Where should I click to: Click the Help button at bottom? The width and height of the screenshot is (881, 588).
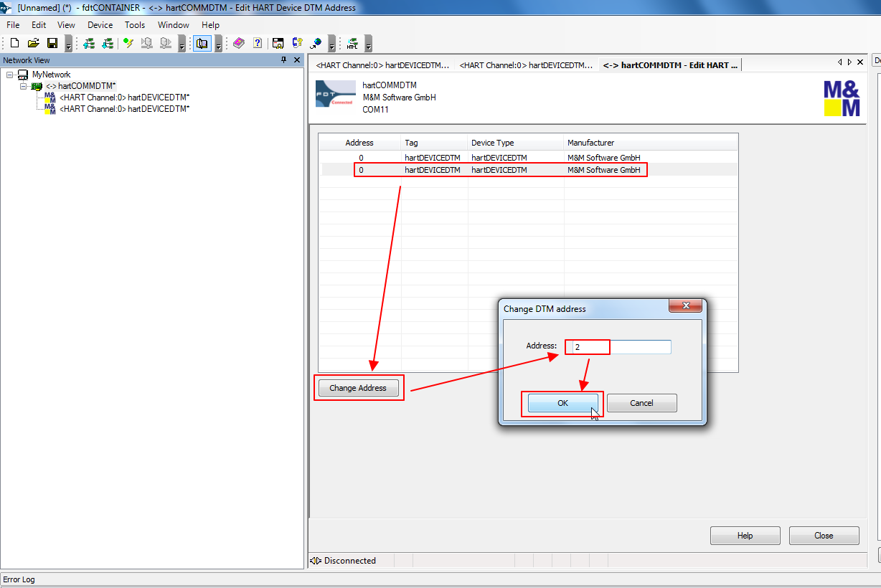point(745,536)
